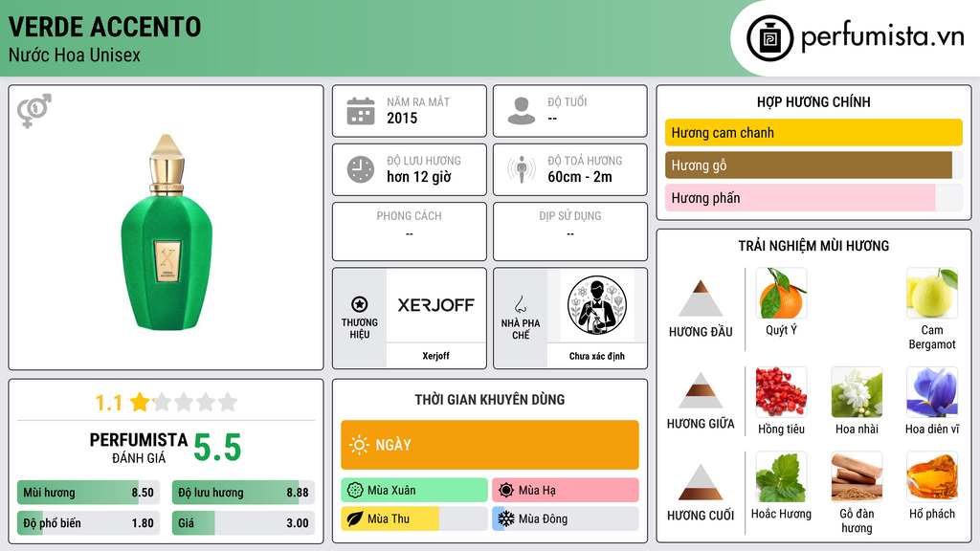This screenshot has width=980, height=551.
Task: Click the last gray rating star
Action: [228, 402]
